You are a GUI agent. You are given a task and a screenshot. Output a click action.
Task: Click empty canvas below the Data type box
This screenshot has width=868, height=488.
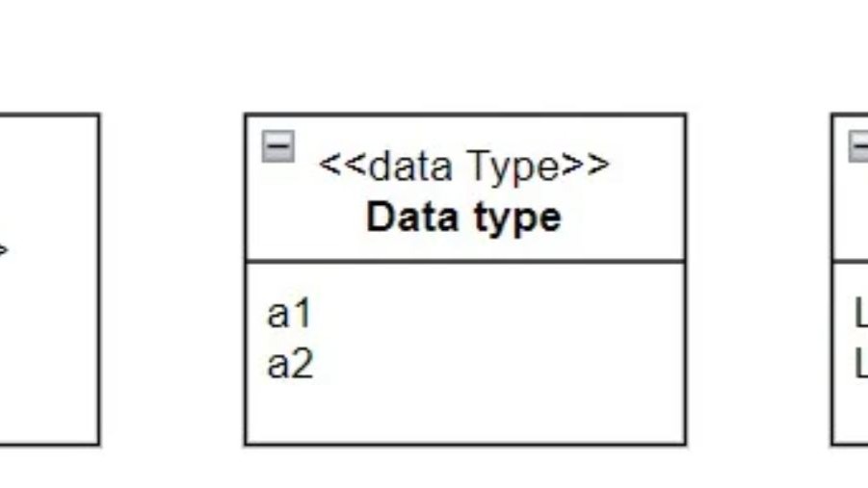coord(463,470)
